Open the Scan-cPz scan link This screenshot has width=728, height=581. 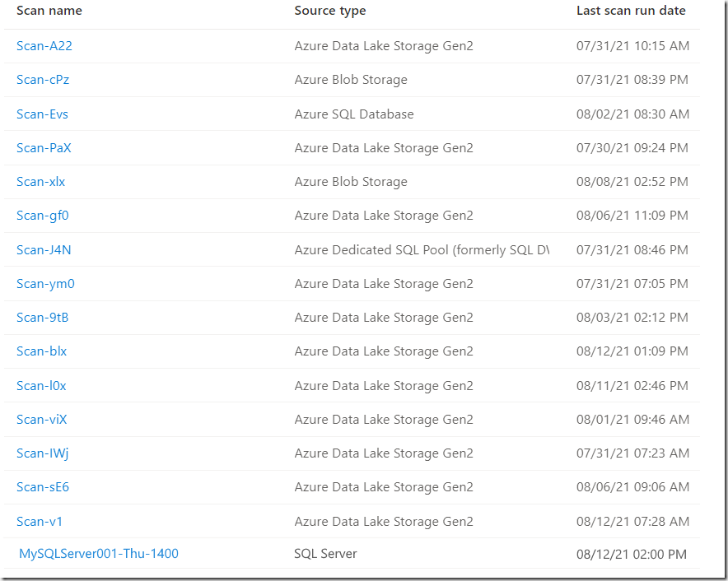coord(44,80)
